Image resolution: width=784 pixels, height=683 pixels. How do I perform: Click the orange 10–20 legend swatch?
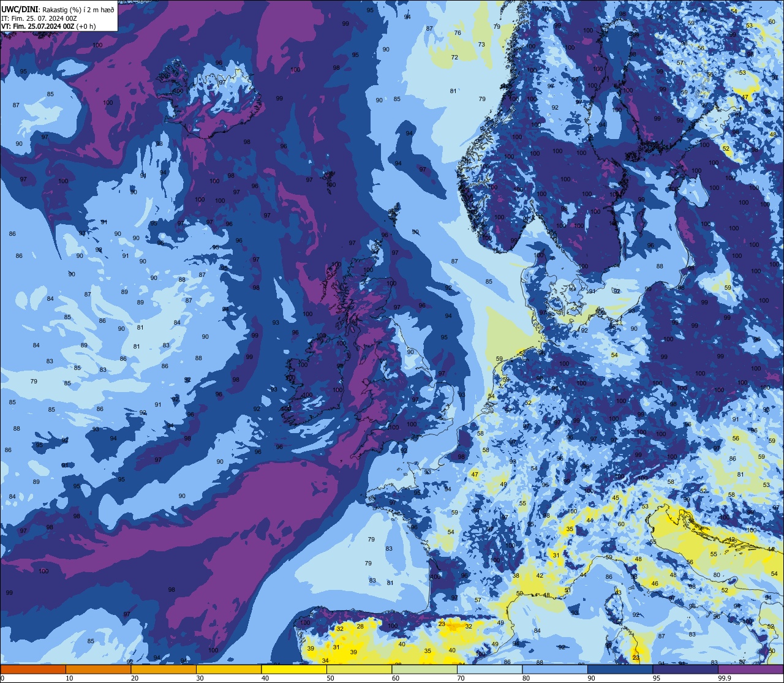[x=98, y=669]
